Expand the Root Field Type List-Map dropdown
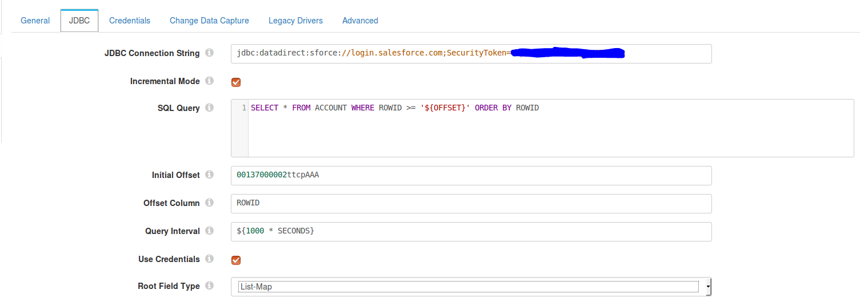 click(471, 287)
